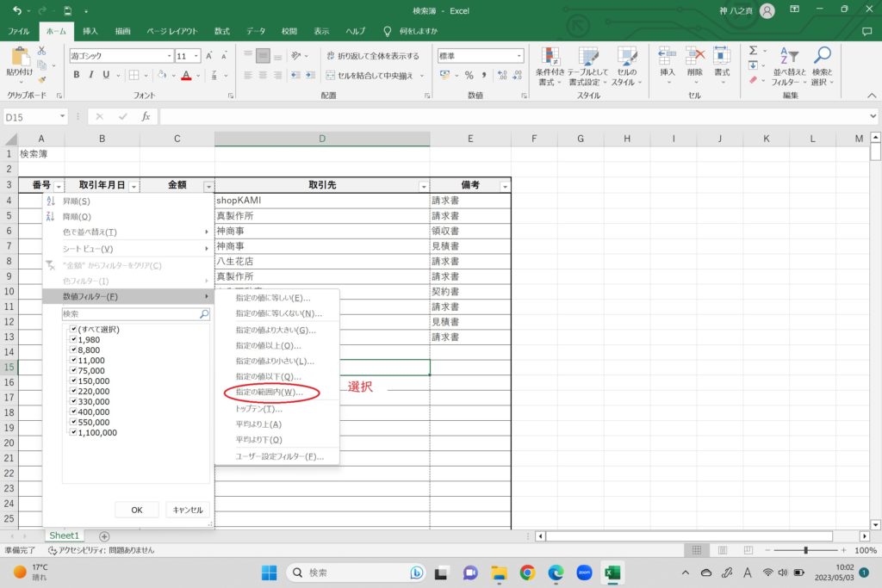Uncheck the (すべて選択) checkbox
This screenshot has height=588, width=882.
(x=73, y=330)
